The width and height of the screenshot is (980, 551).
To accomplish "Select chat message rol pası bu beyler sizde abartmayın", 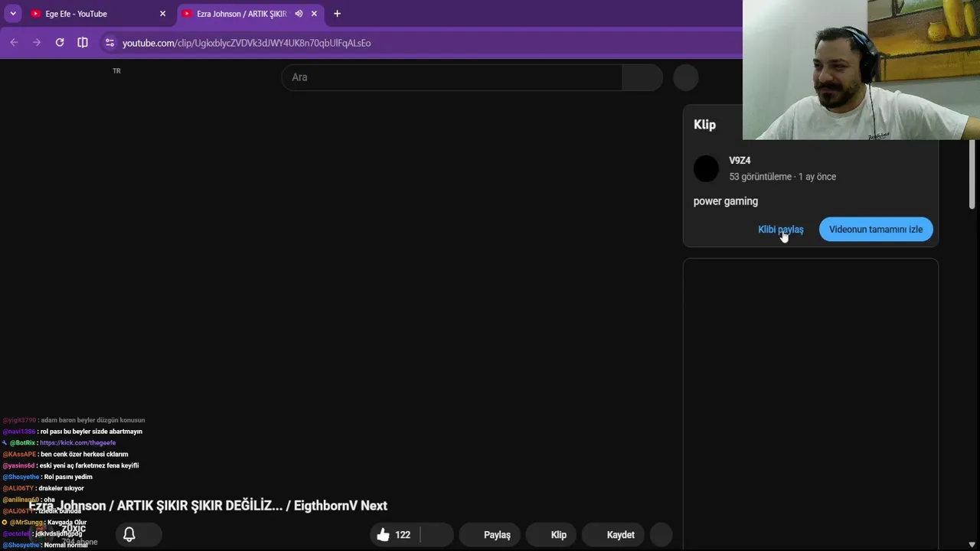I will point(91,432).
